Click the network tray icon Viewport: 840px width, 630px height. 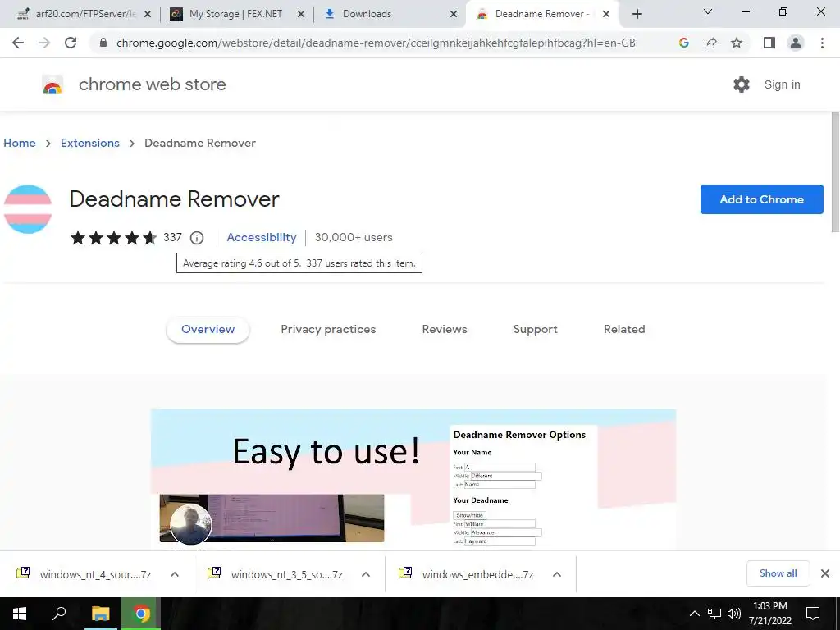(714, 614)
